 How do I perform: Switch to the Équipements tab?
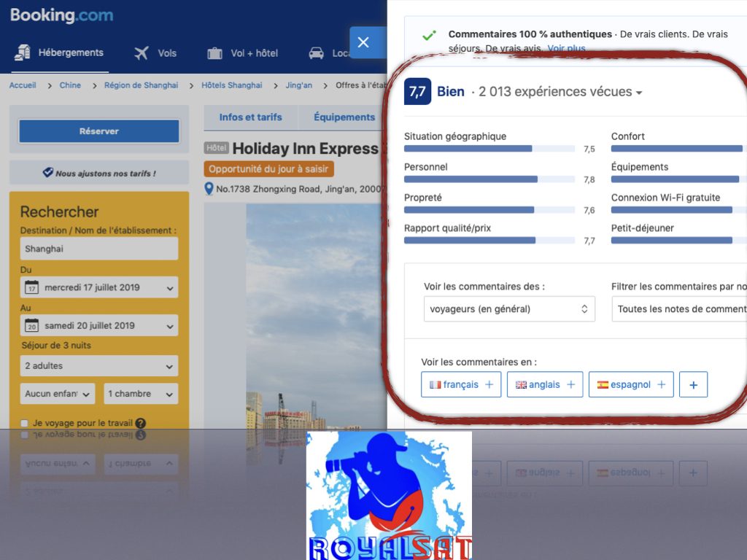[344, 117]
